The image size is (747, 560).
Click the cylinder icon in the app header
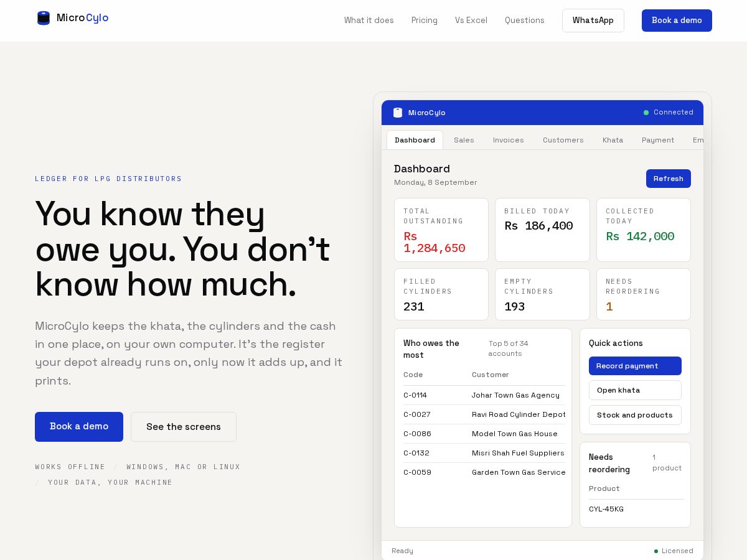click(398, 113)
